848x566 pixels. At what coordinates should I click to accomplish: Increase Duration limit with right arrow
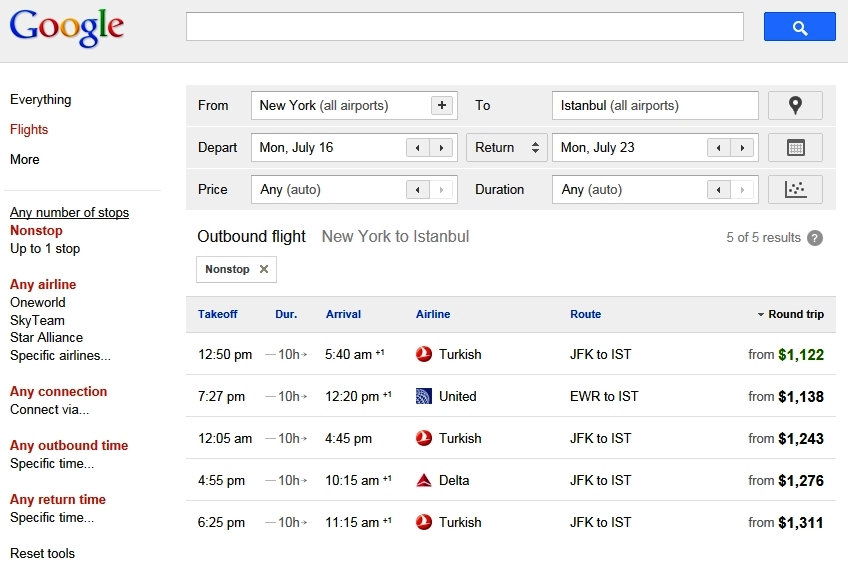click(x=742, y=190)
